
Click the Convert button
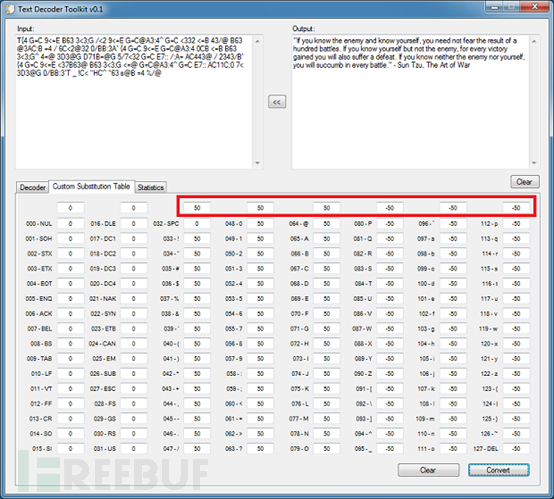(499, 470)
